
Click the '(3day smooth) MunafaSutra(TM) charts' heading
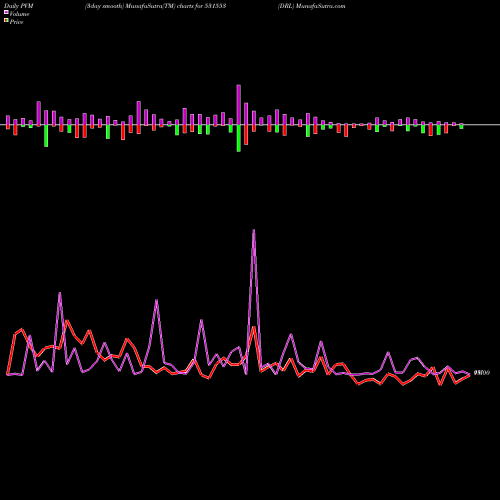tap(155, 6)
